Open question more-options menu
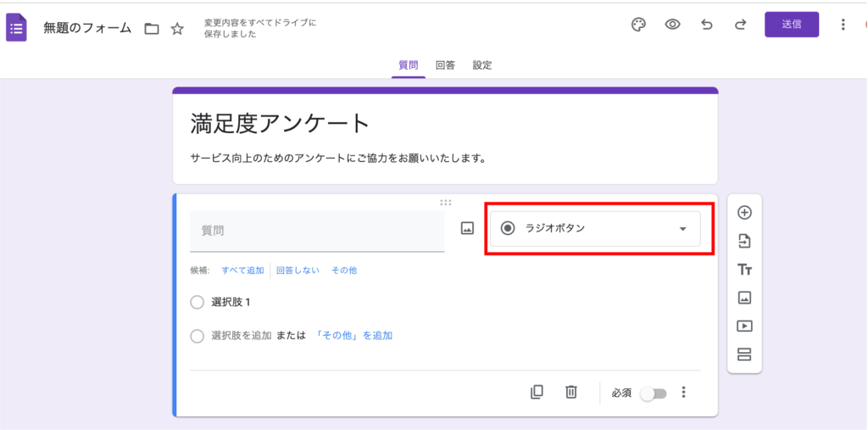Screen dimensions: 868x430 coord(684,393)
